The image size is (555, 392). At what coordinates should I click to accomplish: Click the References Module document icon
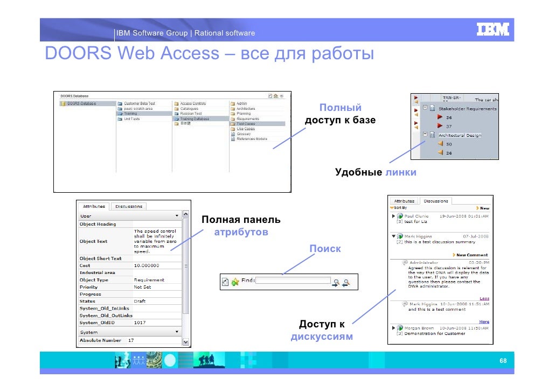233,139
